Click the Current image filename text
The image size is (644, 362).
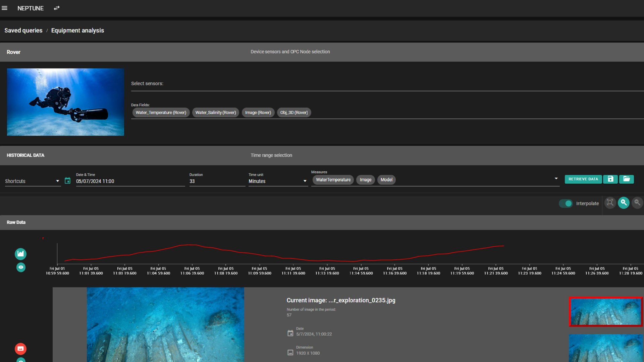tap(341, 300)
